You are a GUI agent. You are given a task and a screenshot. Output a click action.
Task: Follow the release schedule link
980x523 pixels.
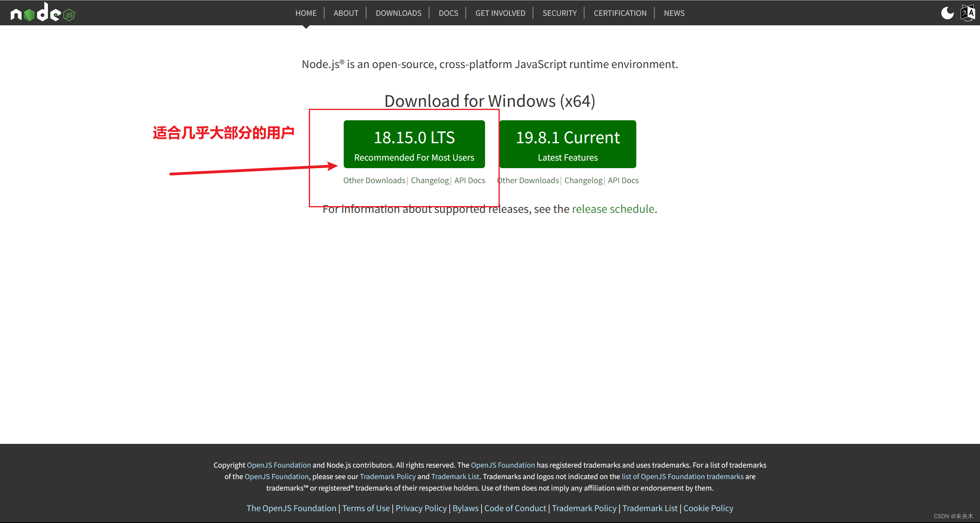(x=613, y=209)
